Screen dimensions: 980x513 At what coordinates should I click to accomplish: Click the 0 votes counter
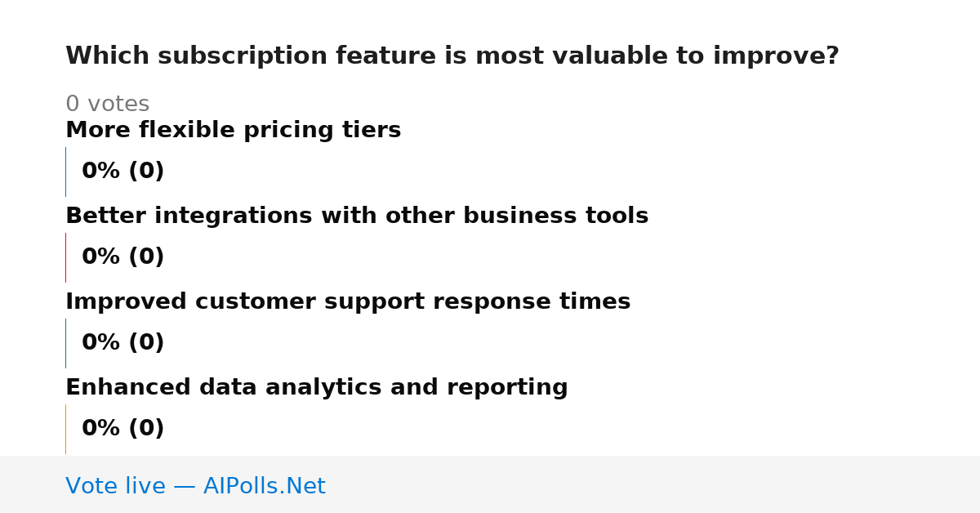(x=108, y=105)
